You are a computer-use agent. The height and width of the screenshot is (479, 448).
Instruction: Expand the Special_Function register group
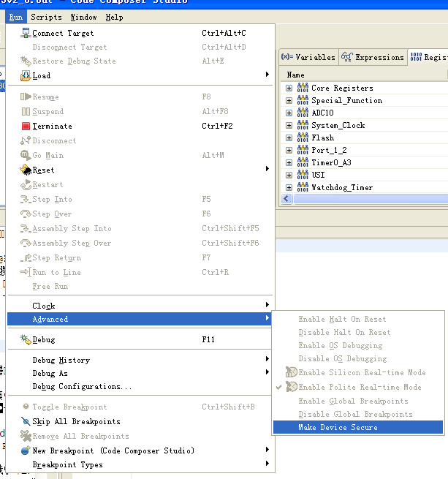(289, 100)
